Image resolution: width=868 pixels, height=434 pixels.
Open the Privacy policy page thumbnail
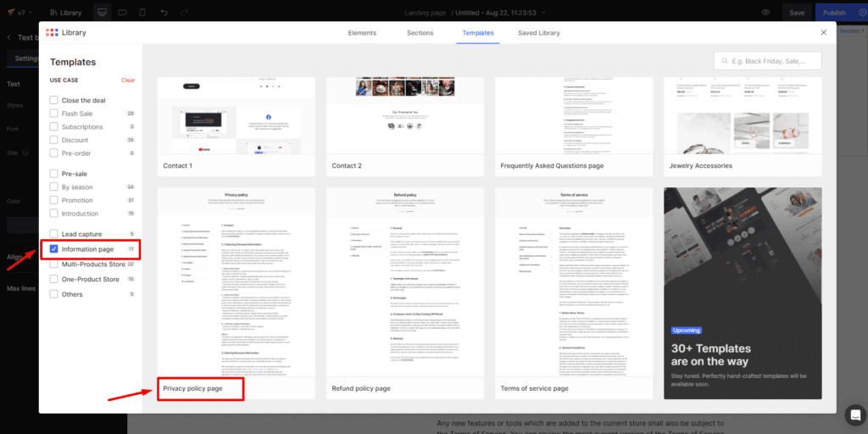[236, 282]
